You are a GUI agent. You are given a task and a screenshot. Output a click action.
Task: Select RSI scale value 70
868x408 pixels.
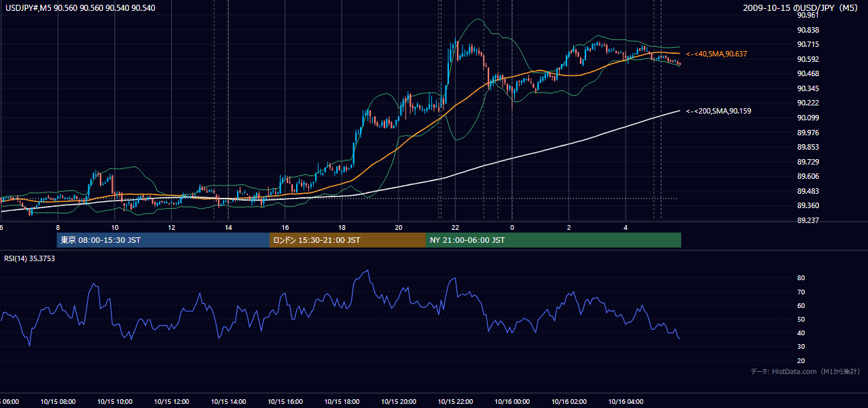click(801, 292)
